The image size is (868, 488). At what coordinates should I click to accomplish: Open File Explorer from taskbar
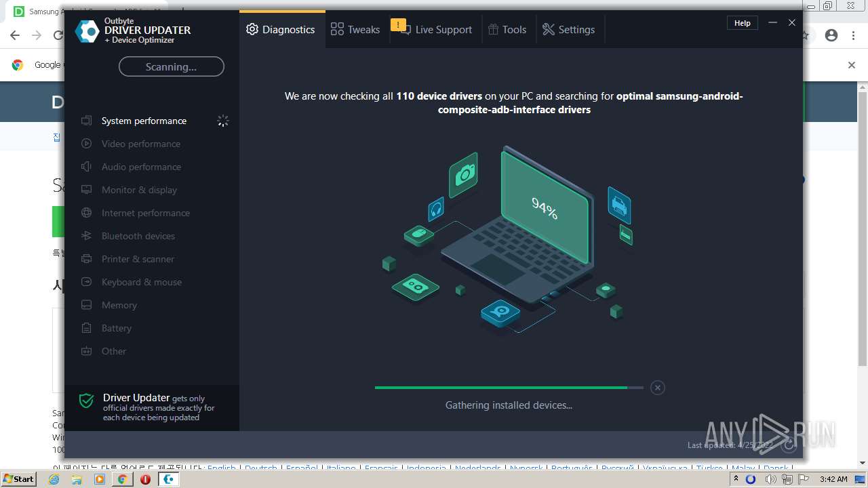[77, 479]
